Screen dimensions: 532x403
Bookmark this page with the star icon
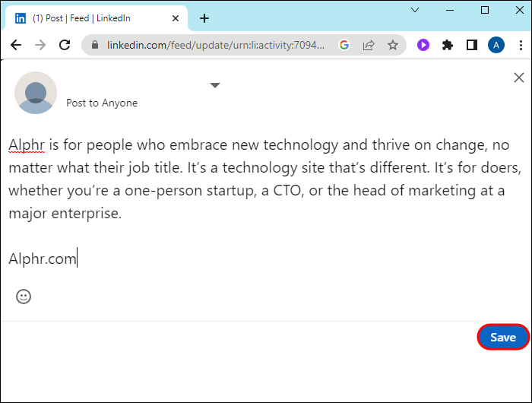(x=393, y=45)
